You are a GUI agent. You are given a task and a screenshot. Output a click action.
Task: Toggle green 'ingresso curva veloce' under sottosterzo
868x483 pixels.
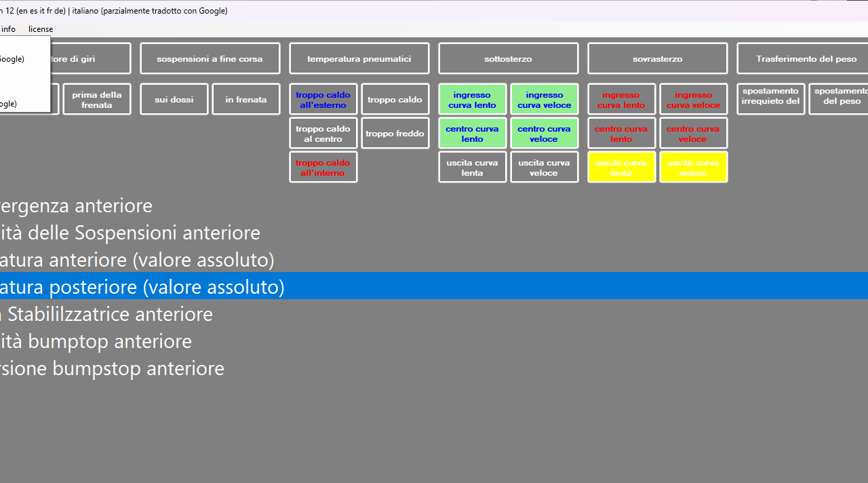pyautogui.click(x=545, y=100)
